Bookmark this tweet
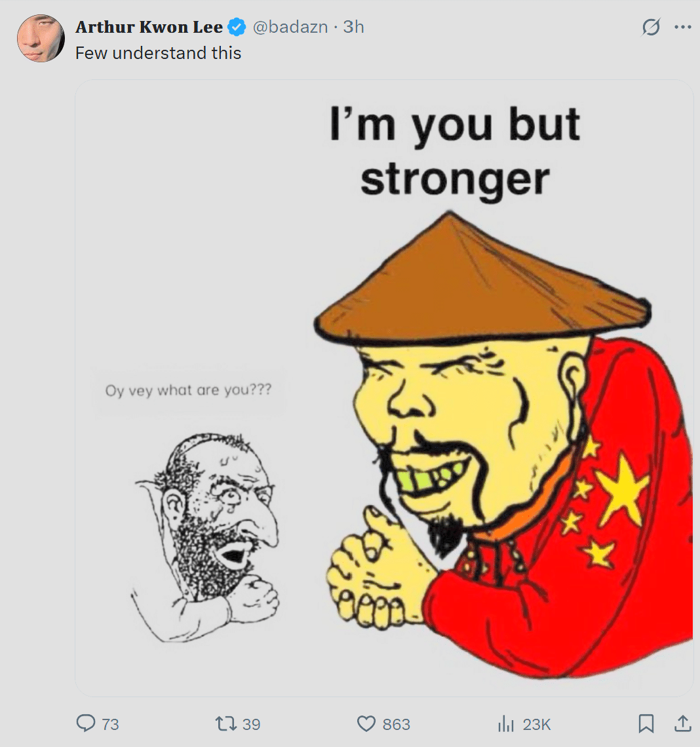 [646, 723]
